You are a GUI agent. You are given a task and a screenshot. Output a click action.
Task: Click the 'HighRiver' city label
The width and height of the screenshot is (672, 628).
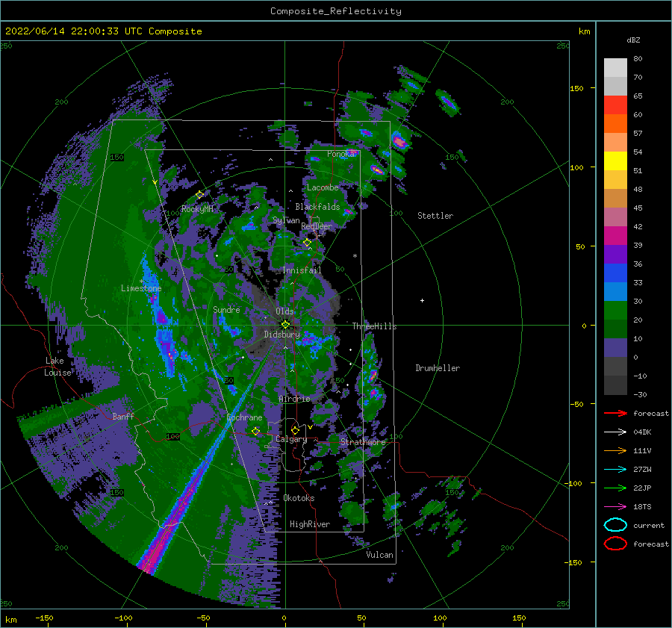[310, 524]
